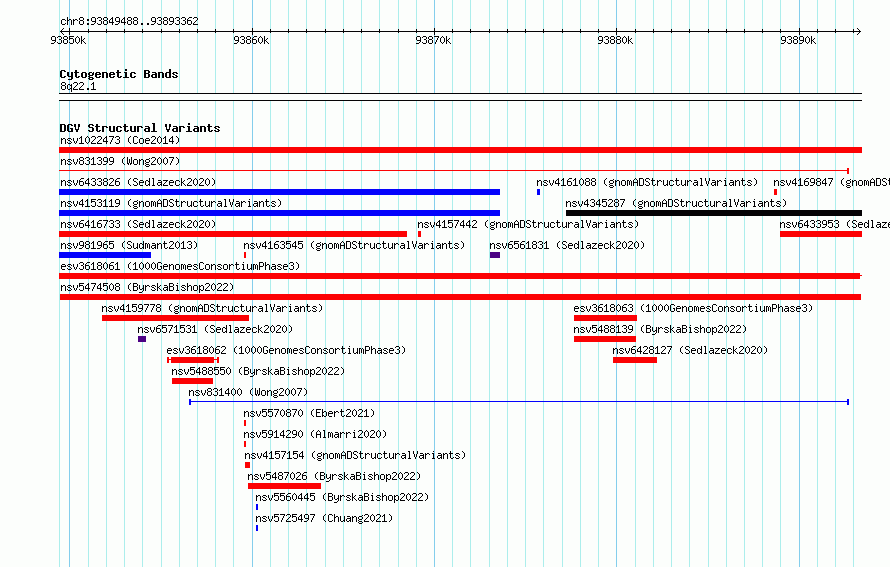Viewport: 890px width, 567px height.
Task: Select the red nsv1022473 variant bar
Action: pyautogui.click(x=460, y=150)
